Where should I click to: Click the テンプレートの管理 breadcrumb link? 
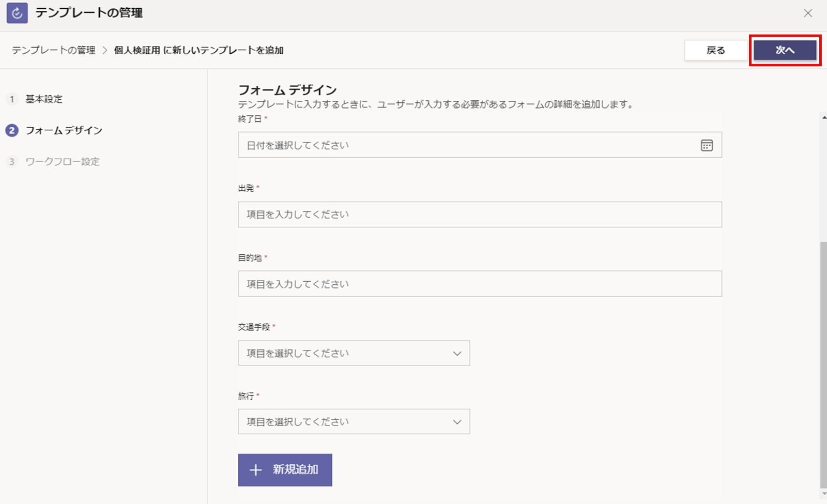[54, 50]
